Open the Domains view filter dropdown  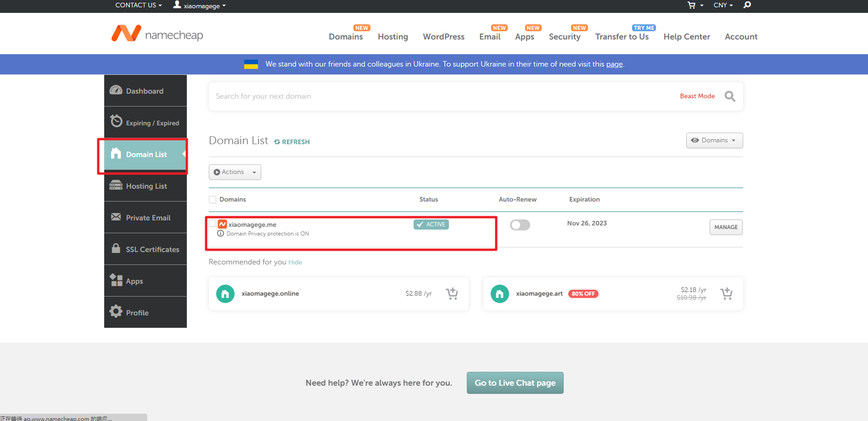[x=714, y=141]
